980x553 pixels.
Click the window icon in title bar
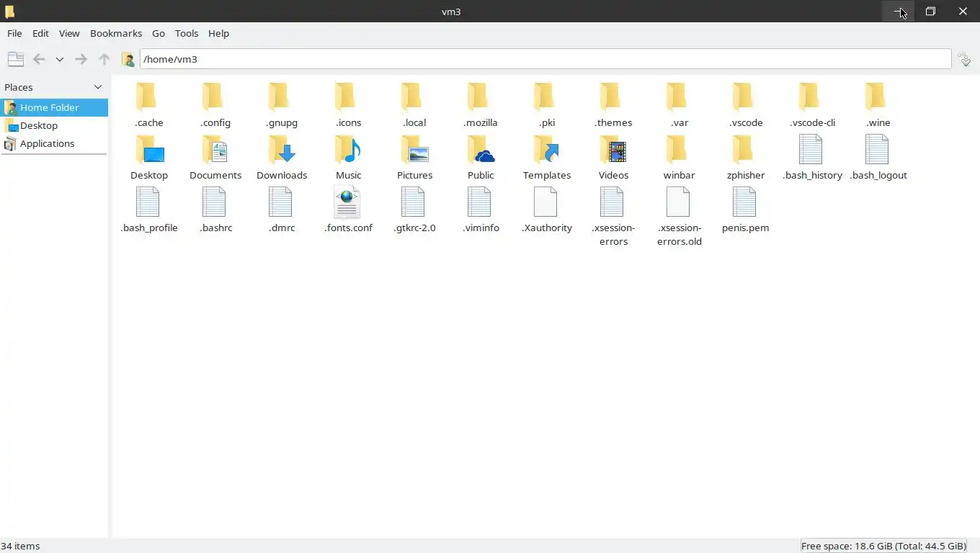[9, 12]
